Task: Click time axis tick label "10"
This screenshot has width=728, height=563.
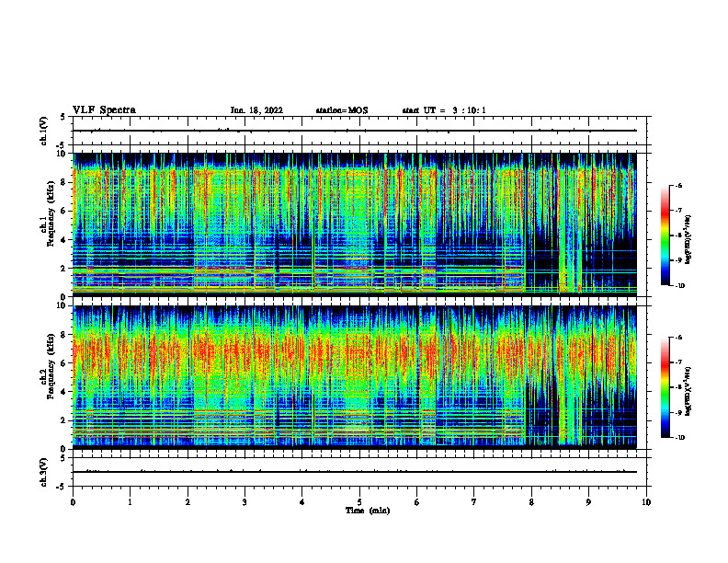Action: (x=646, y=502)
